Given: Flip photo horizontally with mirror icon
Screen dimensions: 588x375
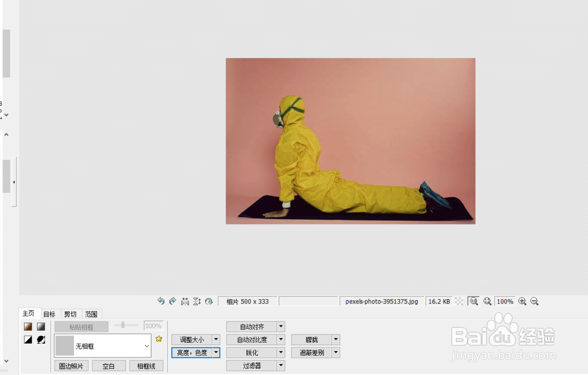Looking at the screenshot, I should pos(185,302).
